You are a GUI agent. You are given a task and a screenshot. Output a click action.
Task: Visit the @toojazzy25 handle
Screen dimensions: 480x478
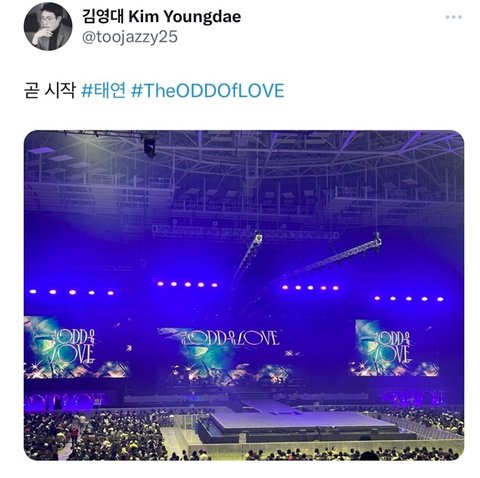[x=130, y=37]
